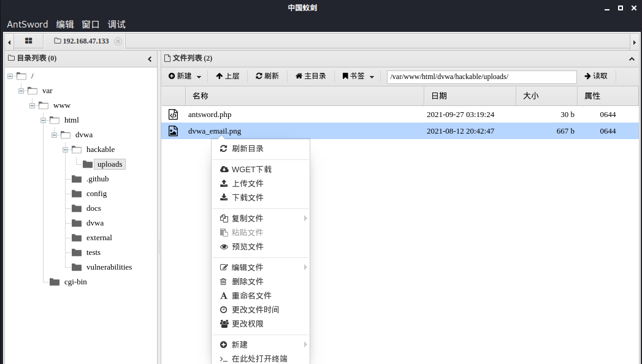Open the 窗口 menu
The width and height of the screenshot is (642, 364).
(x=91, y=25)
